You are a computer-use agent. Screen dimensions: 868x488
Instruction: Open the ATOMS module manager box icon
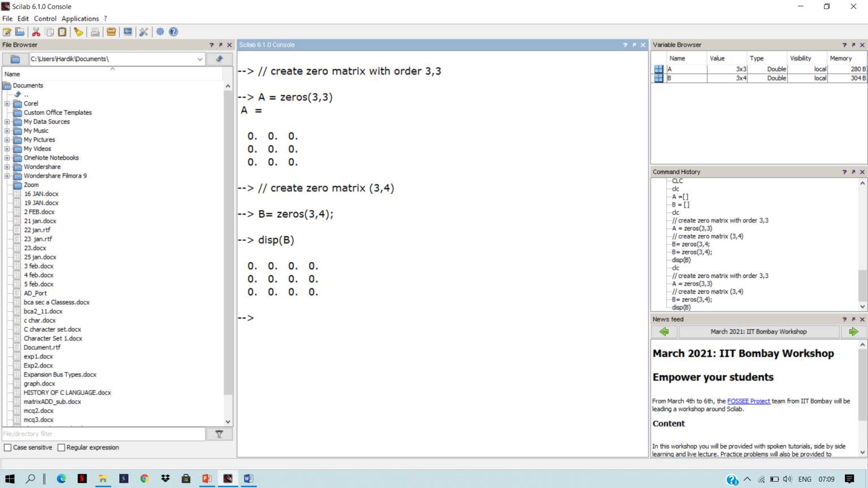coord(111,32)
